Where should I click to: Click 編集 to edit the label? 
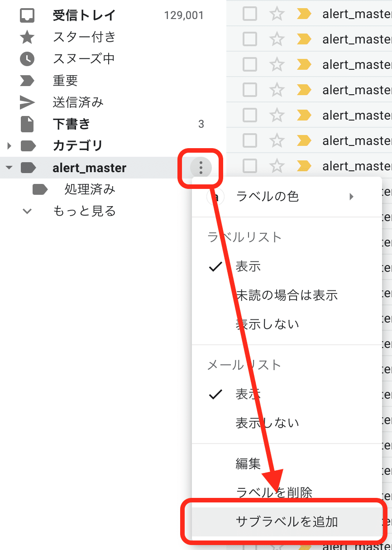pyautogui.click(x=248, y=464)
